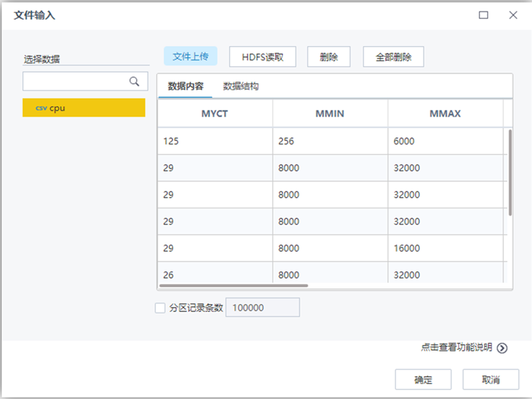The height and width of the screenshot is (399, 532).
Task: Click the 确定 confirm button
Action: (423, 379)
